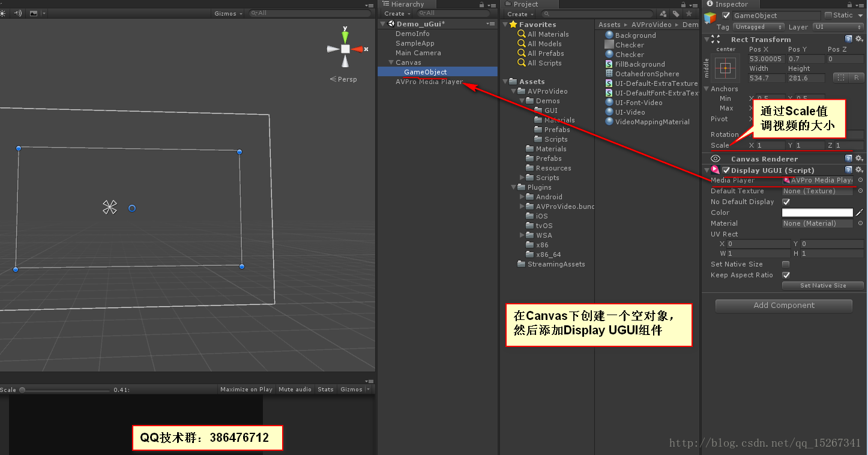Open the Gizmos dropdown in Scene view
This screenshot has width=868, height=455.
coord(229,13)
